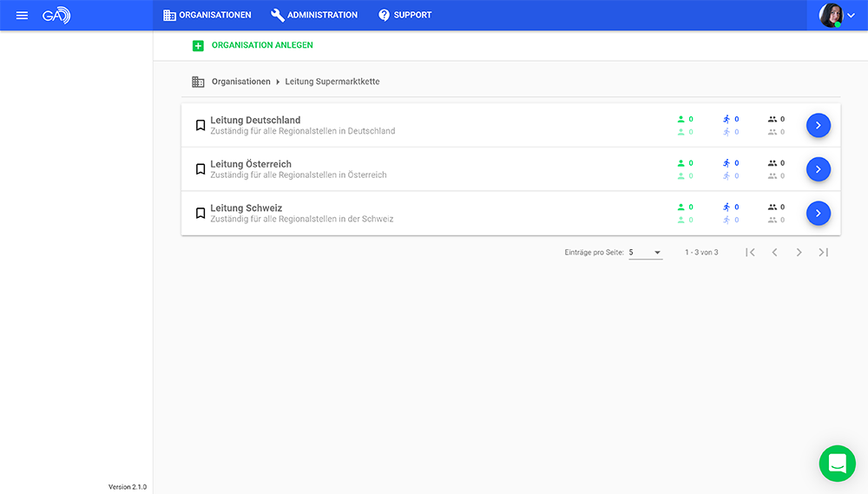The height and width of the screenshot is (494, 868).
Task: Click the Leitung Schweiz entry title
Action: point(246,208)
